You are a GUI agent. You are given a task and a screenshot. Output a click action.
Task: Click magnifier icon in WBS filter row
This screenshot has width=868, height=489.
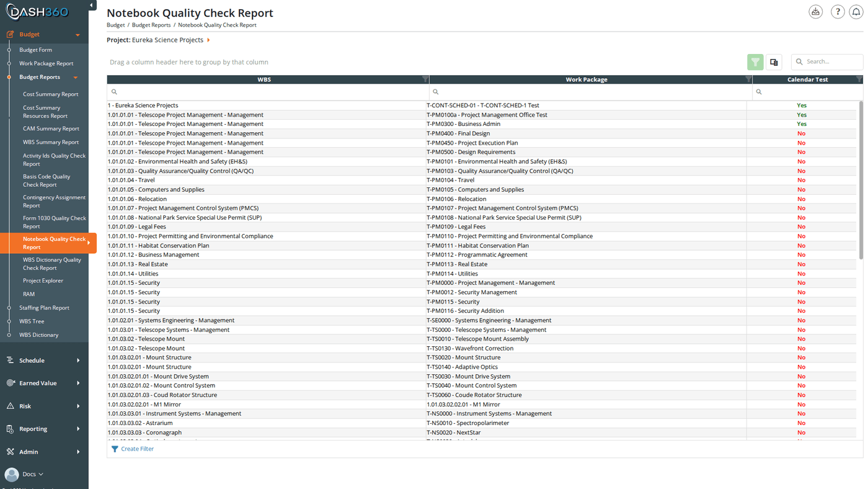[x=114, y=92]
